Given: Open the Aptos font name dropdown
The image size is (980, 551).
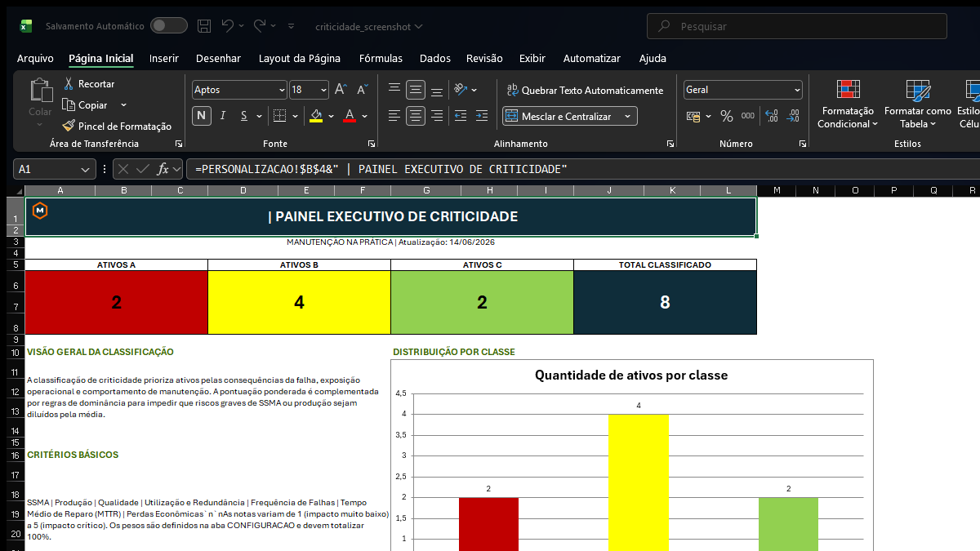Looking at the screenshot, I should [283, 90].
